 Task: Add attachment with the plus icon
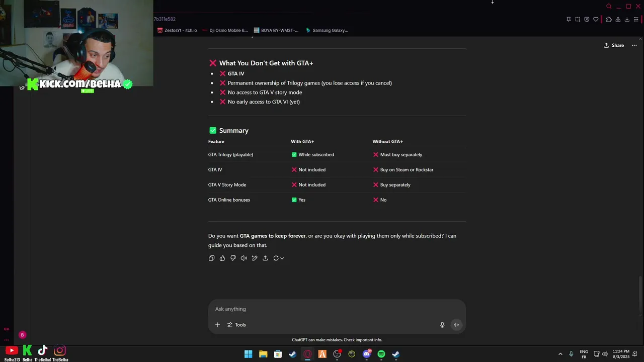pos(217,325)
